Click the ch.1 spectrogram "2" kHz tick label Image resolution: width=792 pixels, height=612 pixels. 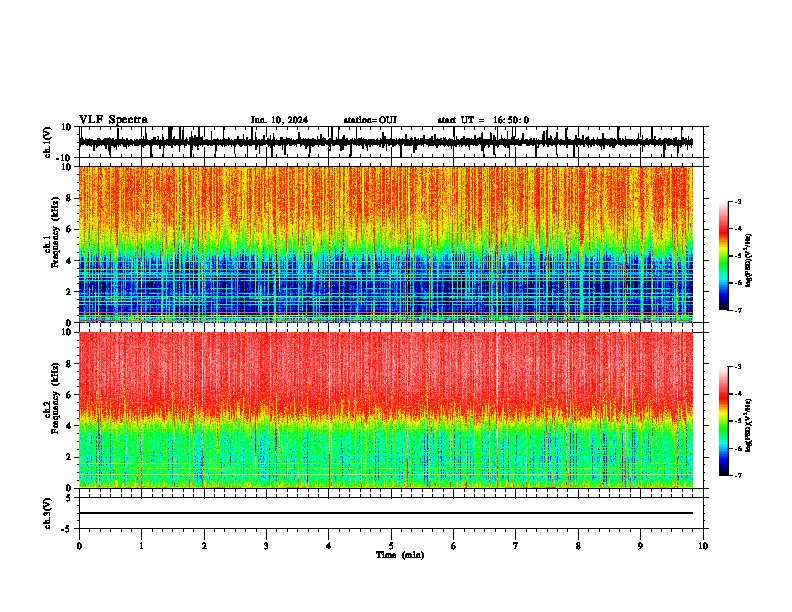[x=69, y=292]
